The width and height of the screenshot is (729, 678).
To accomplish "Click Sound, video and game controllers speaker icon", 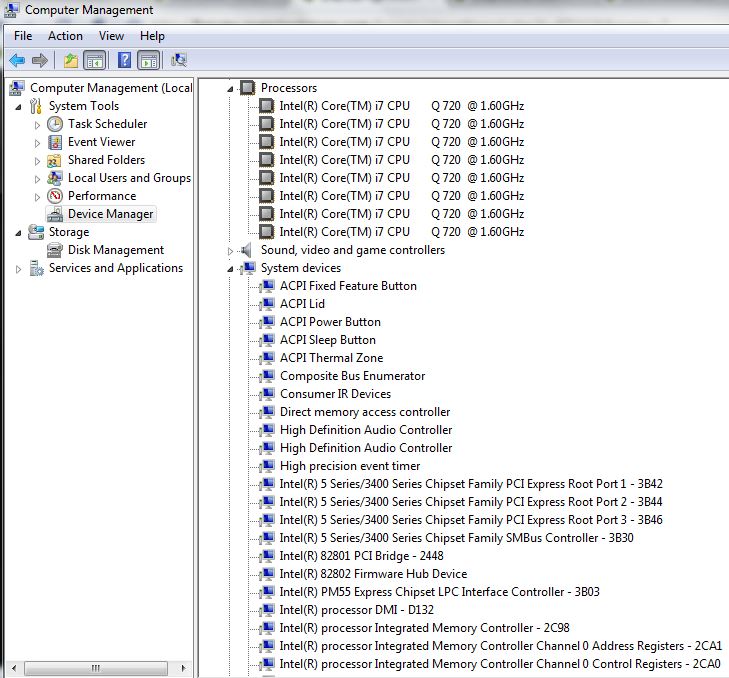I will click(x=246, y=250).
